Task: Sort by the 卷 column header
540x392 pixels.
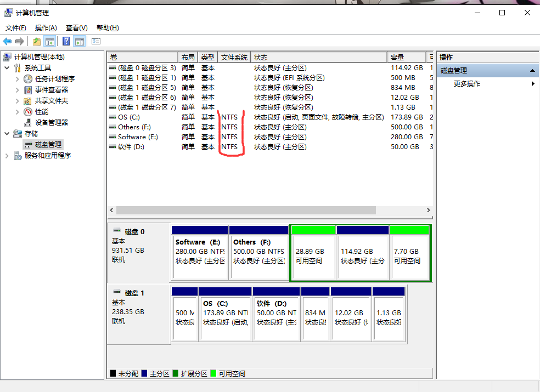Action: [x=143, y=57]
